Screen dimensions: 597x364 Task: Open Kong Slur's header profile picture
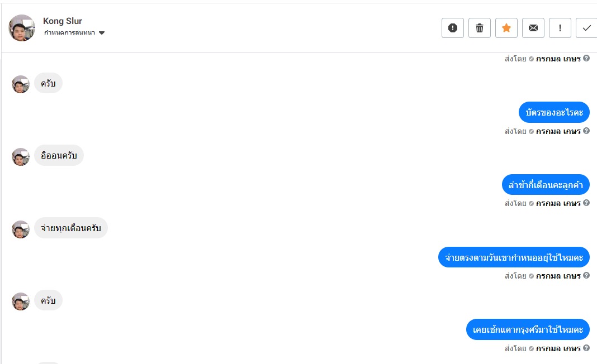tap(22, 28)
